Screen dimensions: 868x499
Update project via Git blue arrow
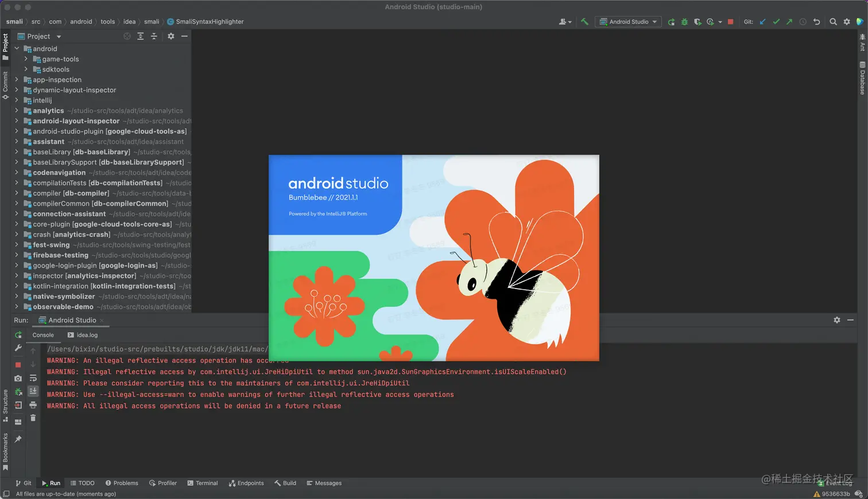coord(763,22)
